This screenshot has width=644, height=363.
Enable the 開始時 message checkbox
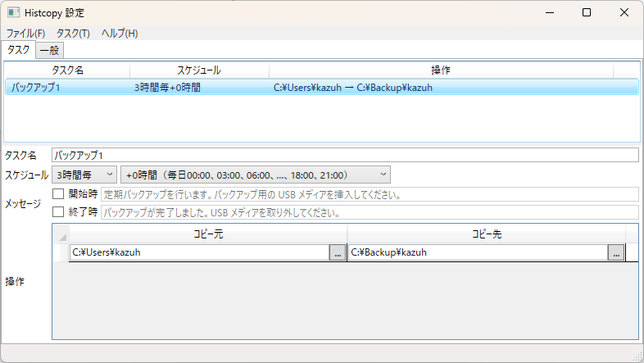[x=58, y=194]
